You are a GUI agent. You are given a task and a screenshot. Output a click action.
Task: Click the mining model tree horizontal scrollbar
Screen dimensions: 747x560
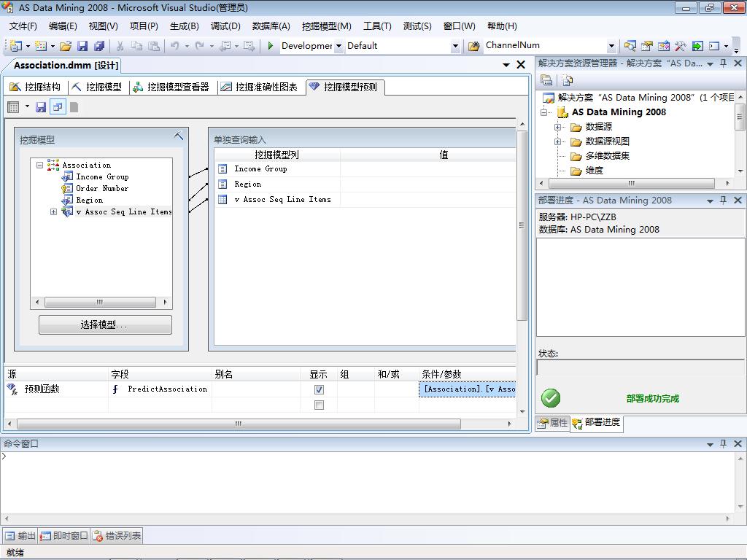coord(100,302)
